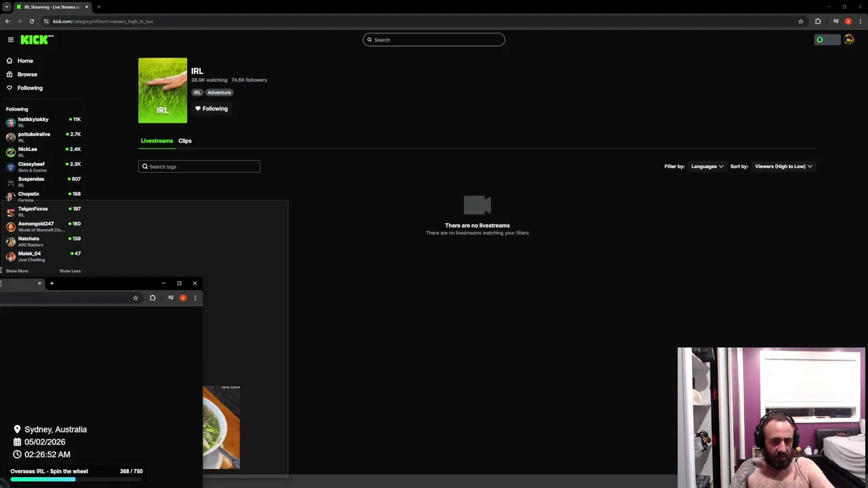Switch to the Clips tab

pyautogui.click(x=185, y=141)
